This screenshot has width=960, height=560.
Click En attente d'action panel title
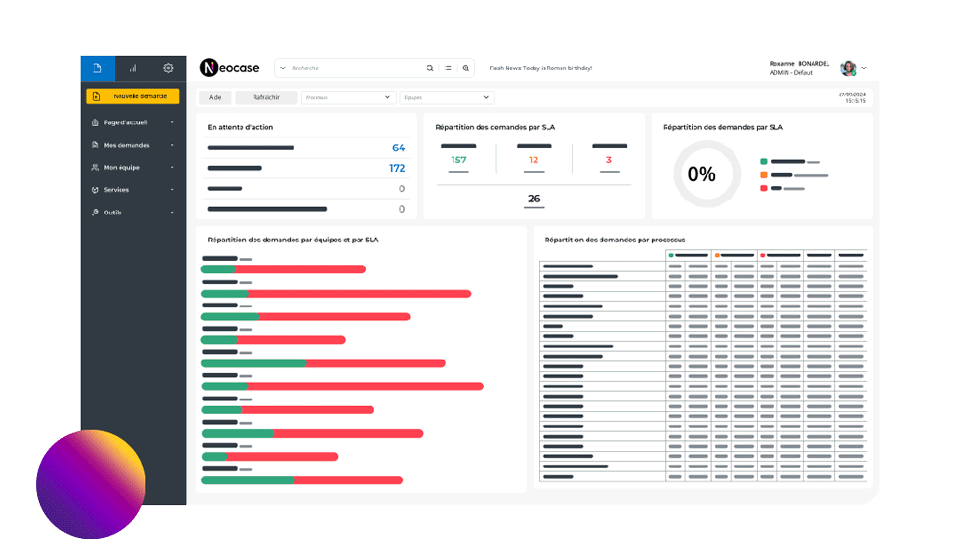click(240, 127)
